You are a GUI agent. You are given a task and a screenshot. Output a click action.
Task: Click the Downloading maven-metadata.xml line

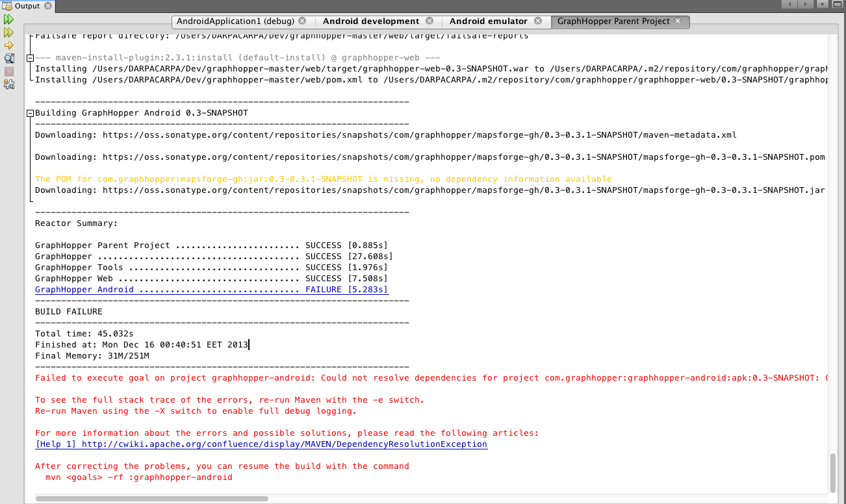click(x=386, y=135)
